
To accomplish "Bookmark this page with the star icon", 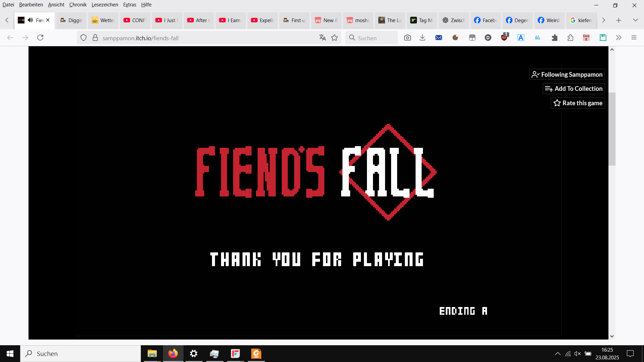I will [x=334, y=38].
